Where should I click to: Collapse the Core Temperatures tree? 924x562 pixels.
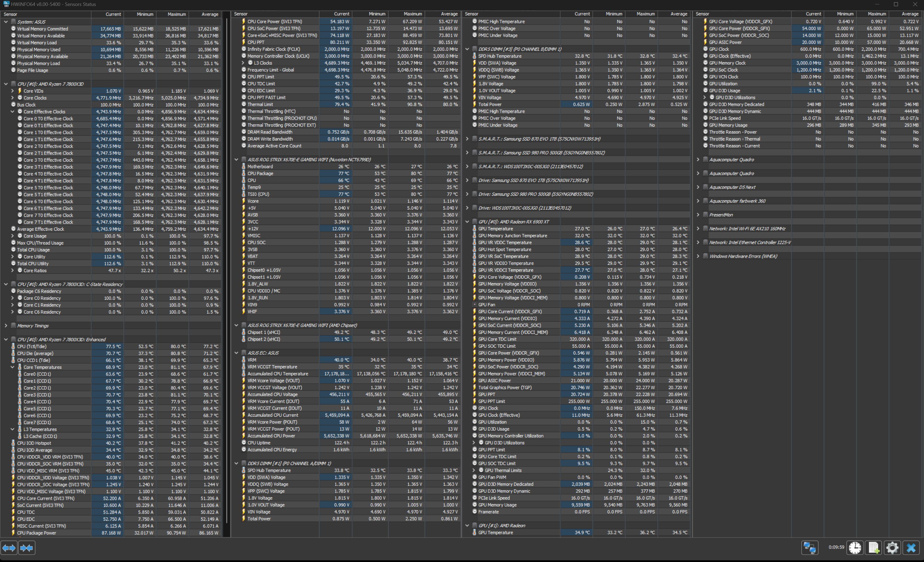[12, 367]
